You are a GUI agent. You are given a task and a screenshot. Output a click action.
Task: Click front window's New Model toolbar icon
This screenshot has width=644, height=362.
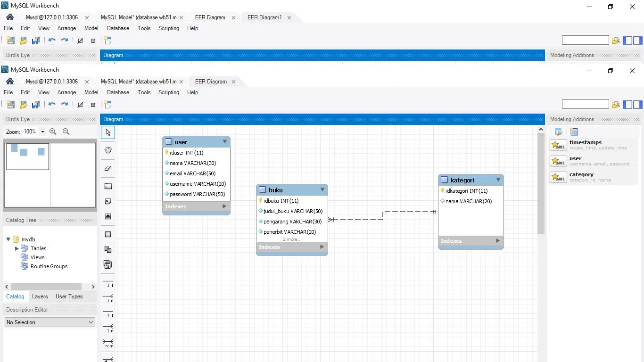tap(10, 105)
